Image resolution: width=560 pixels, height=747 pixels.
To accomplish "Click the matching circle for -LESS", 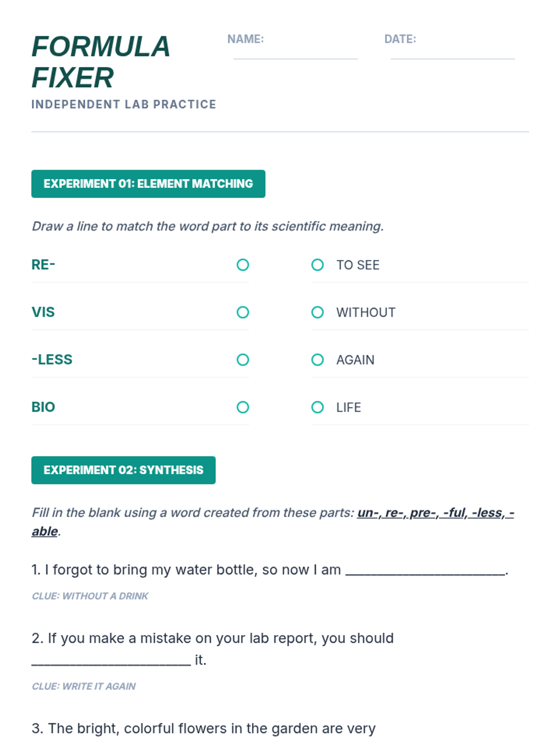I will (x=243, y=360).
